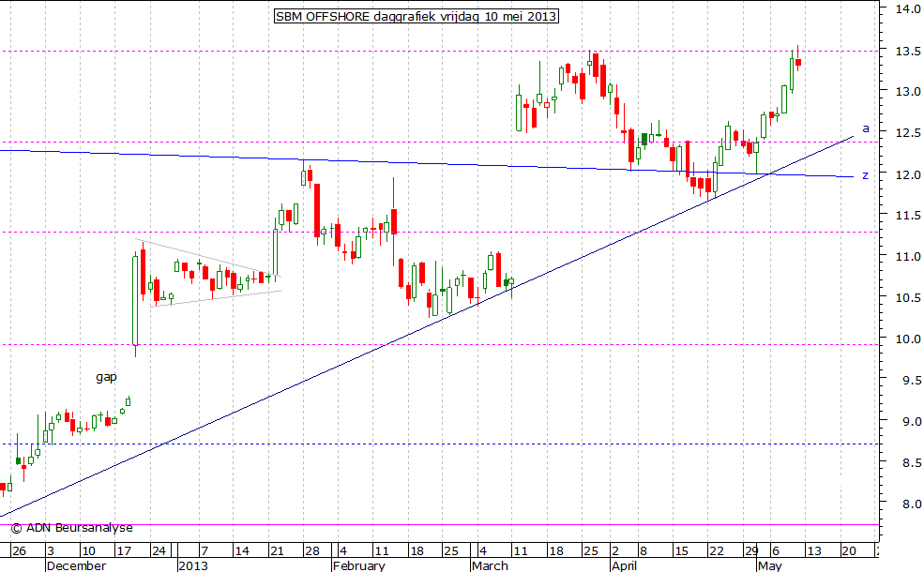Select the date-axis label 7
The width and height of the screenshot is (924, 572).
pos(204,551)
